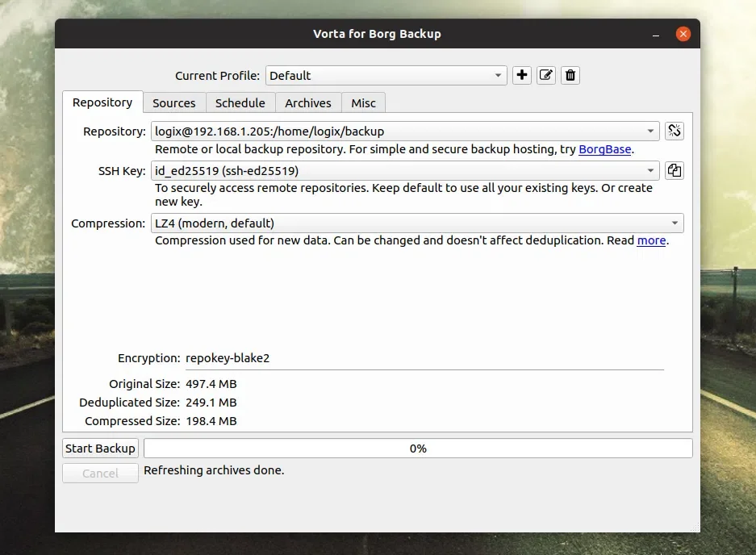Select the Repository tab
The height and width of the screenshot is (555, 756).
(x=102, y=102)
